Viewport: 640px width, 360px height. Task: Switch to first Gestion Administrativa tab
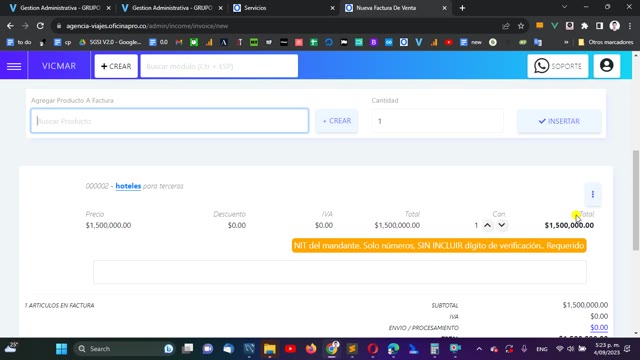pos(60,8)
